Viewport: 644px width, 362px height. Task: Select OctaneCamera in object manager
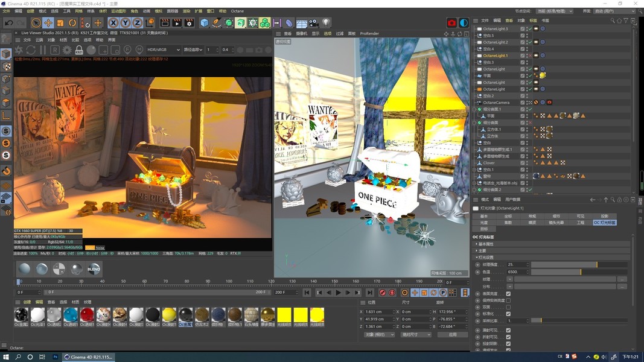496,103
